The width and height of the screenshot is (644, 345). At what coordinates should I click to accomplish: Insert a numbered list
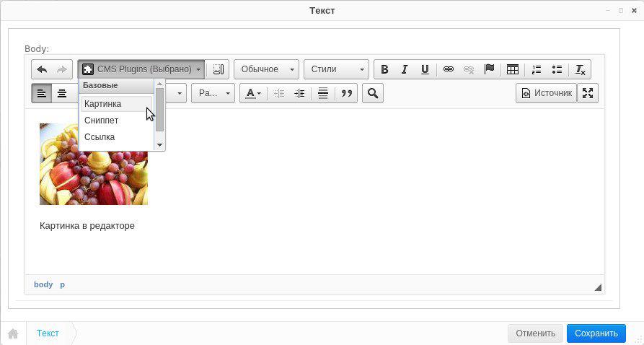[x=536, y=69]
